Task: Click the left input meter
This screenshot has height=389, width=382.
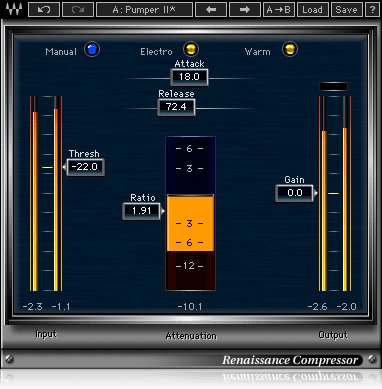Action: pyautogui.click(x=35, y=194)
